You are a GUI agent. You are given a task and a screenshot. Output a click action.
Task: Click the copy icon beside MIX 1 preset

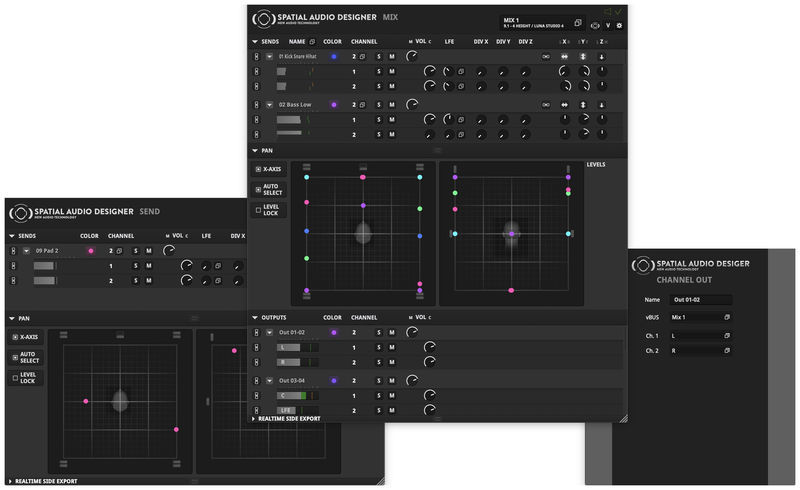click(x=578, y=22)
